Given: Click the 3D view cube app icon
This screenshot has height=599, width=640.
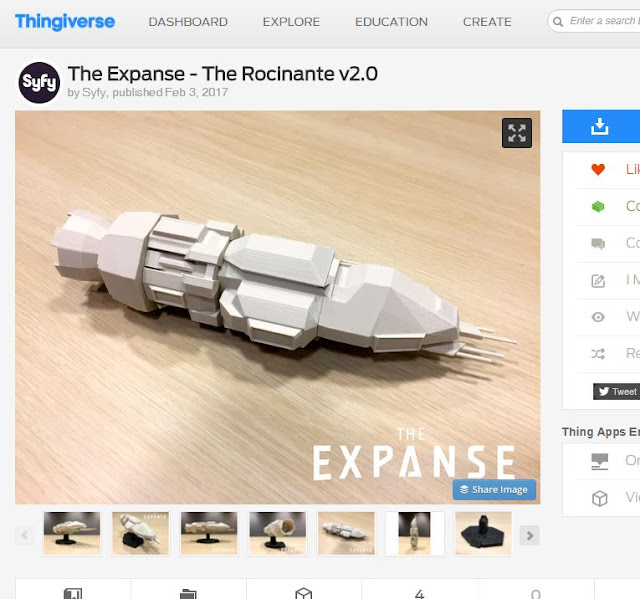Looking at the screenshot, I should 600,498.
